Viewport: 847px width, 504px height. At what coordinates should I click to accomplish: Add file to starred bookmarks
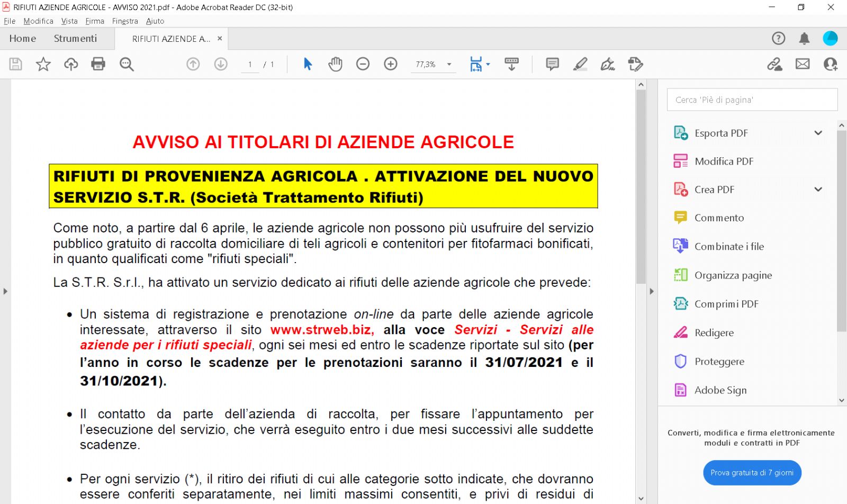click(x=43, y=64)
